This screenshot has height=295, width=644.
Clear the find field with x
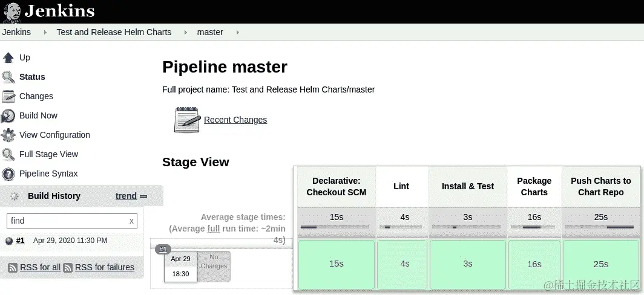click(131, 221)
